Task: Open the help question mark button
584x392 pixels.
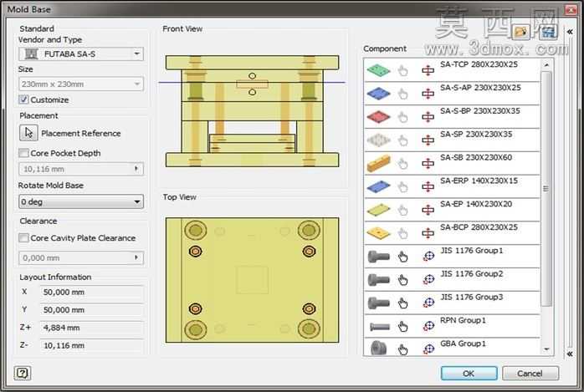Action: pos(23,373)
